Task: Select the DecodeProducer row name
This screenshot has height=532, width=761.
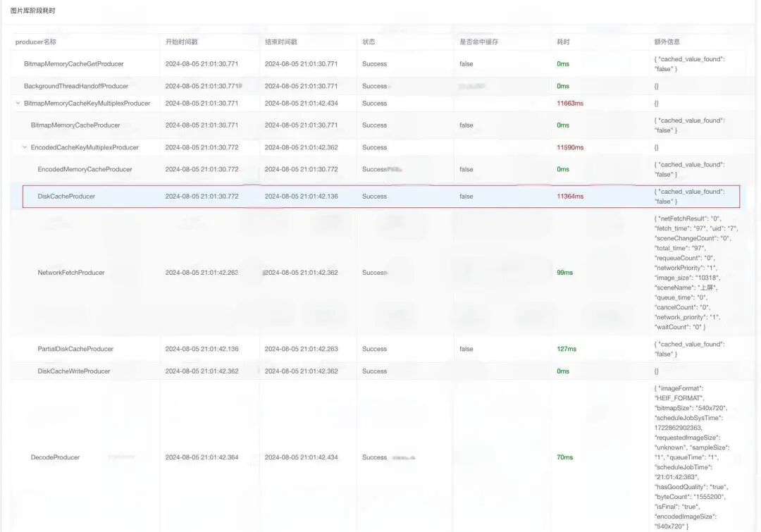Action: [56, 457]
